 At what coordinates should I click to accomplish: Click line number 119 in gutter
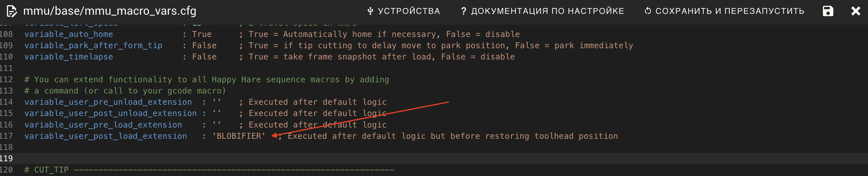coord(6,158)
